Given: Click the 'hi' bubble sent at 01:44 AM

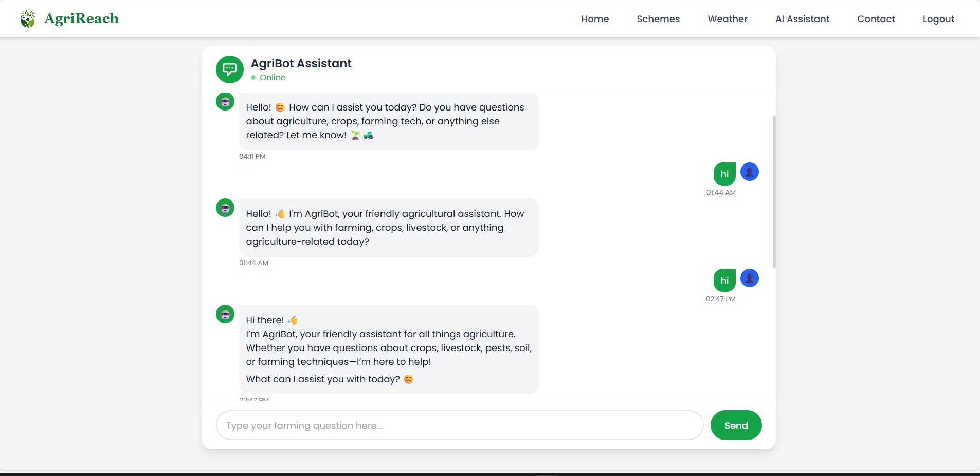Looking at the screenshot, I should coord(724,174).
